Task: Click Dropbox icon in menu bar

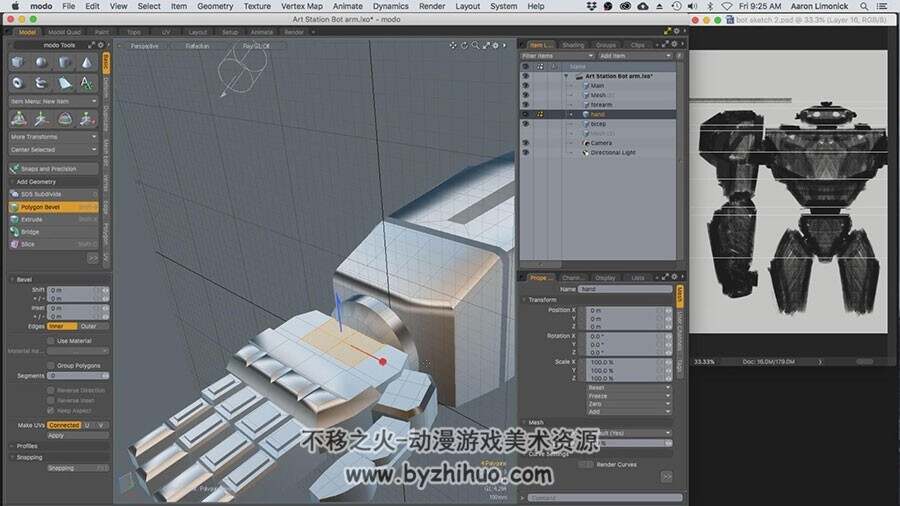Action: (591, 6)
